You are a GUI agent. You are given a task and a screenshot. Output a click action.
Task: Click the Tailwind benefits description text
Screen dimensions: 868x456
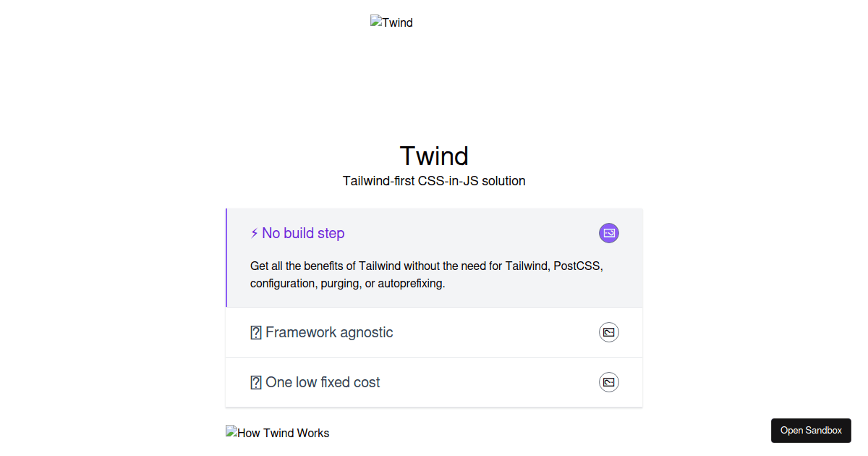point(425,274)
